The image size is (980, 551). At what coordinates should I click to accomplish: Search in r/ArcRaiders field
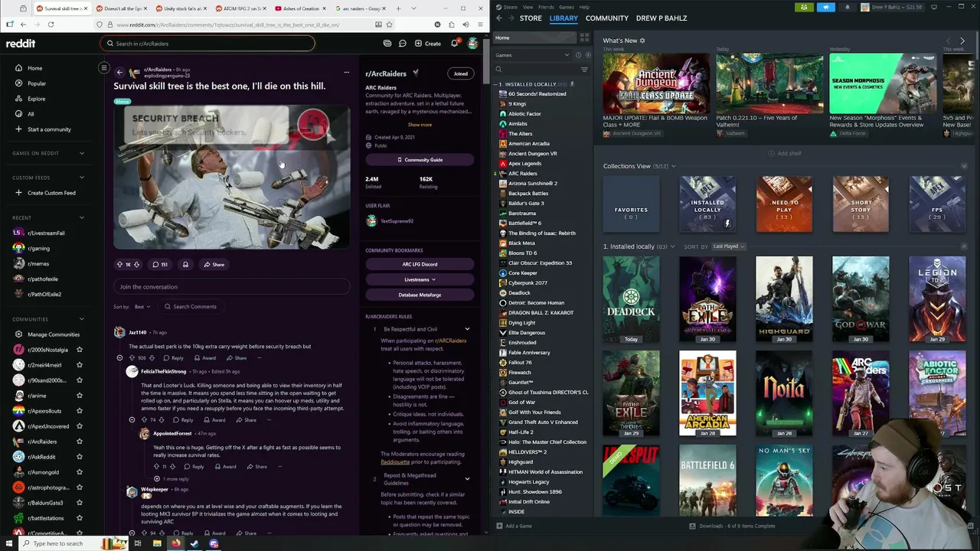(x=207, y=44)
